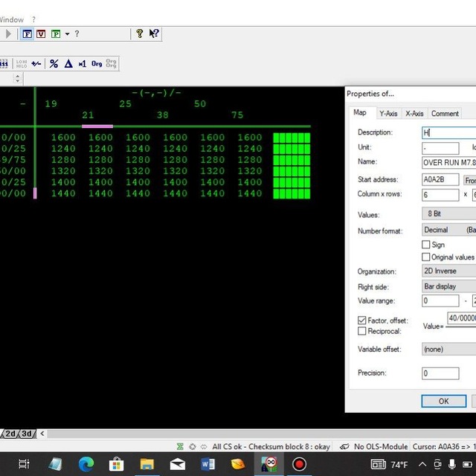Click the LOHI HILO byte order icon

pyautogui.click(x=22, y=64)
